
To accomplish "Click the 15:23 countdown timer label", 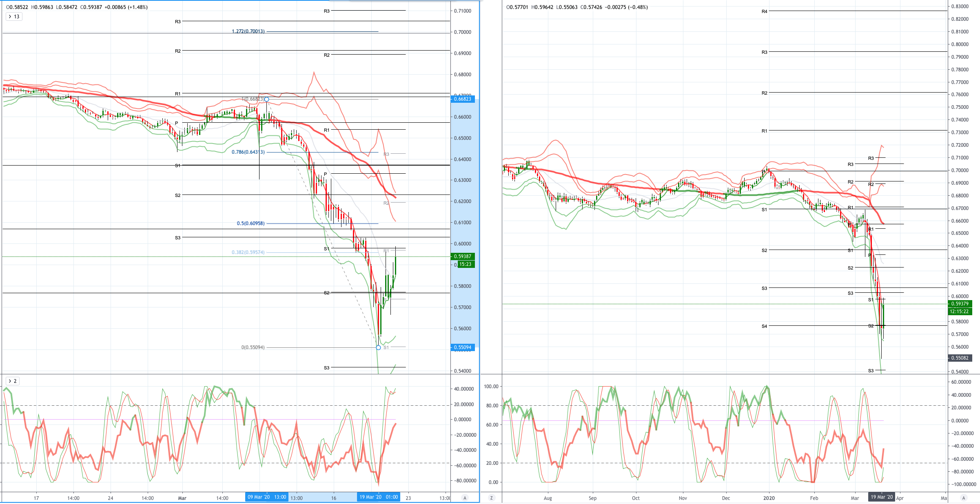I will 466,264.
